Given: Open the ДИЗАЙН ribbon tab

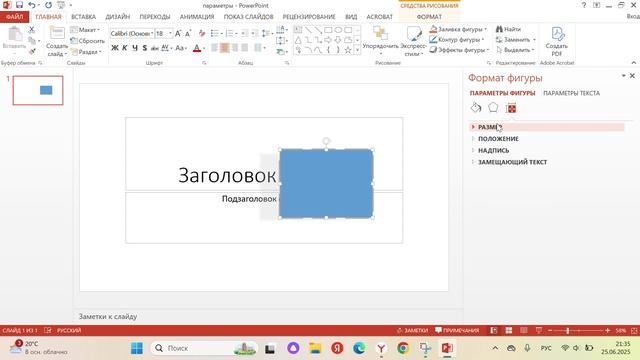Looking at the screenshot, I should [118, 17].
